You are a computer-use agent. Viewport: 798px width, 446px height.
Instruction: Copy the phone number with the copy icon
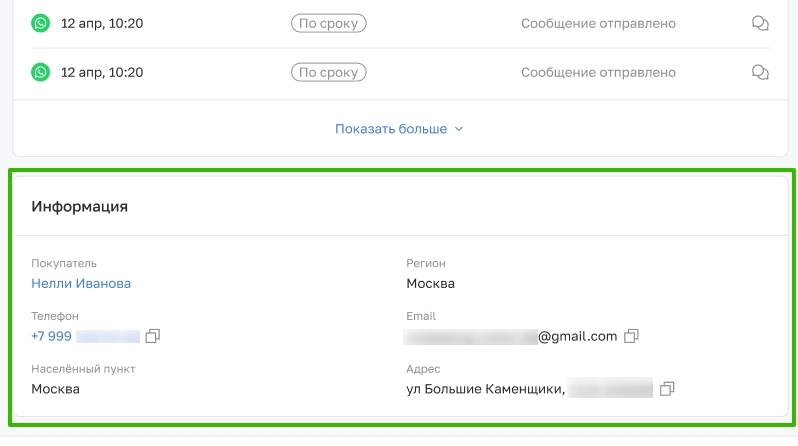pos(153,336)
